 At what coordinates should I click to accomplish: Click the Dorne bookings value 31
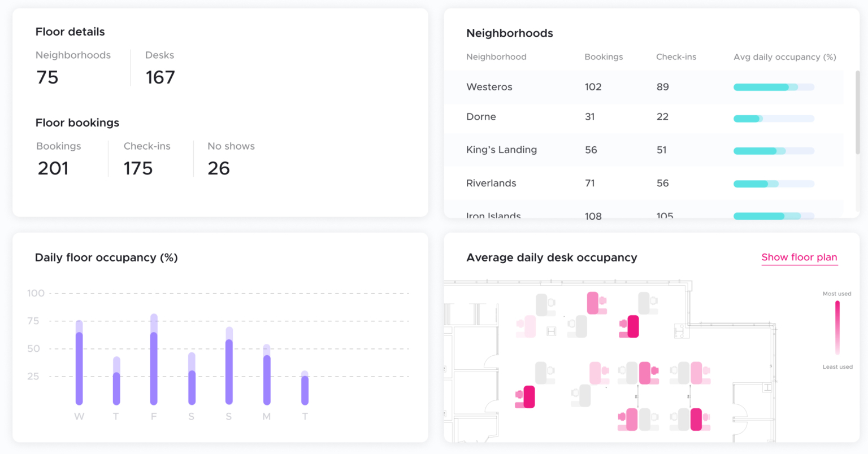coord(590,117)
